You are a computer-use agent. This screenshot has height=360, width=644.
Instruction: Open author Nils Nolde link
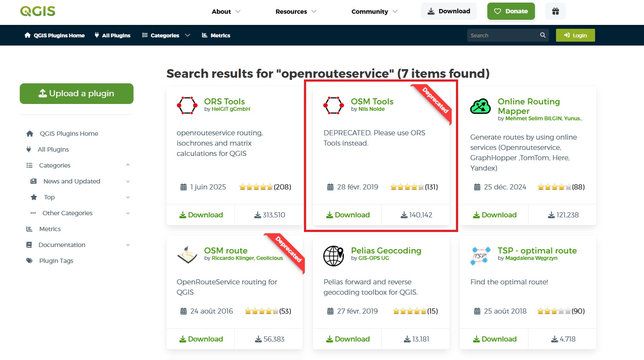(x=371, y=109)
